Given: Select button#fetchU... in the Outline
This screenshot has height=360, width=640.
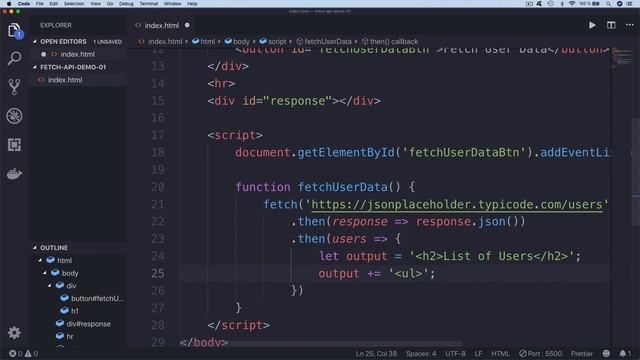Looking at the screenshot, I should tap(97, 298).
